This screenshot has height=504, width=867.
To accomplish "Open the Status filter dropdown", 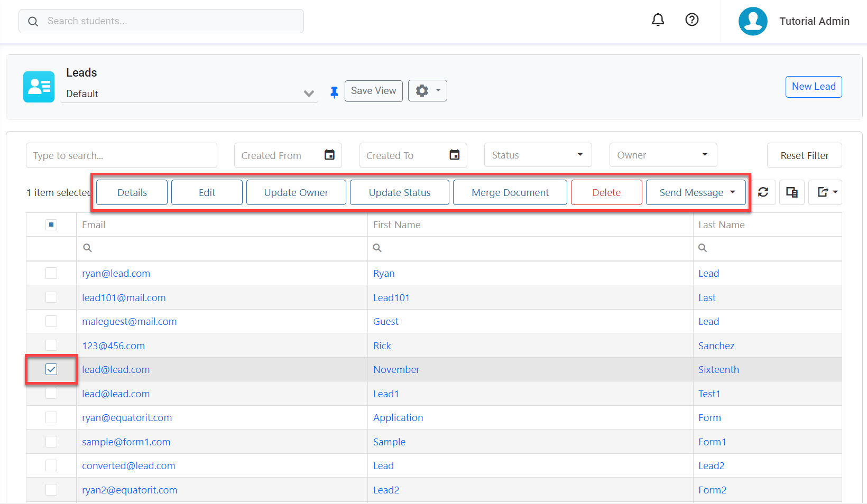I will 538,155.
